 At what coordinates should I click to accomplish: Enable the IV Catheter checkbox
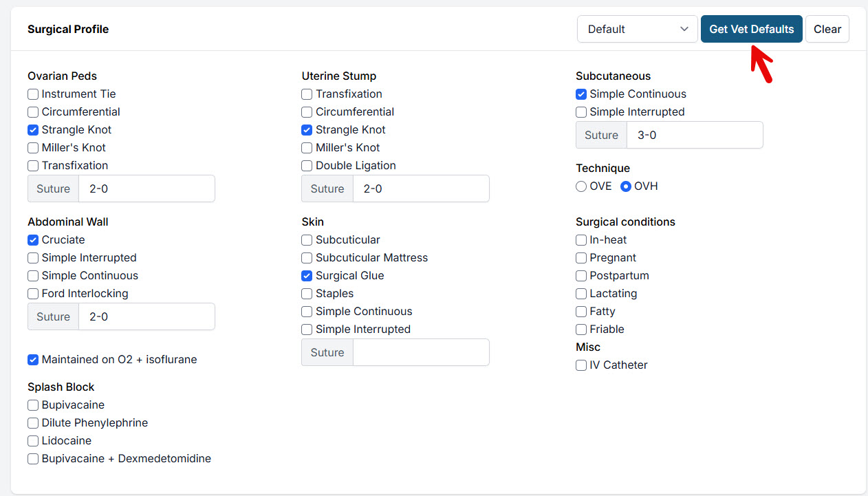[581, 365]
